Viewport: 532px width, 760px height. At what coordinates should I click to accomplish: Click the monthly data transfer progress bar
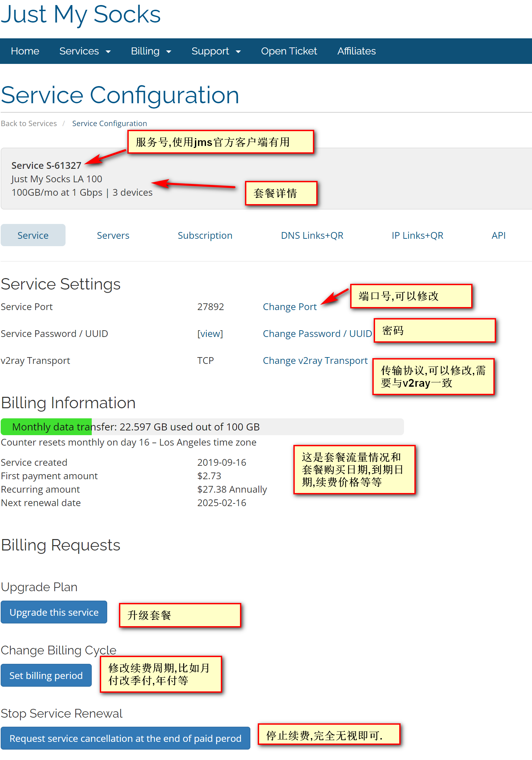pos(202,427)
